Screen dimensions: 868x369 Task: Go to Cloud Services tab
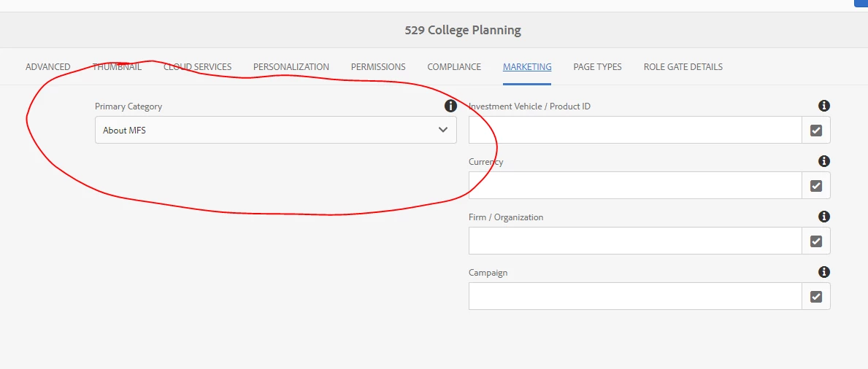pos(197,67)
